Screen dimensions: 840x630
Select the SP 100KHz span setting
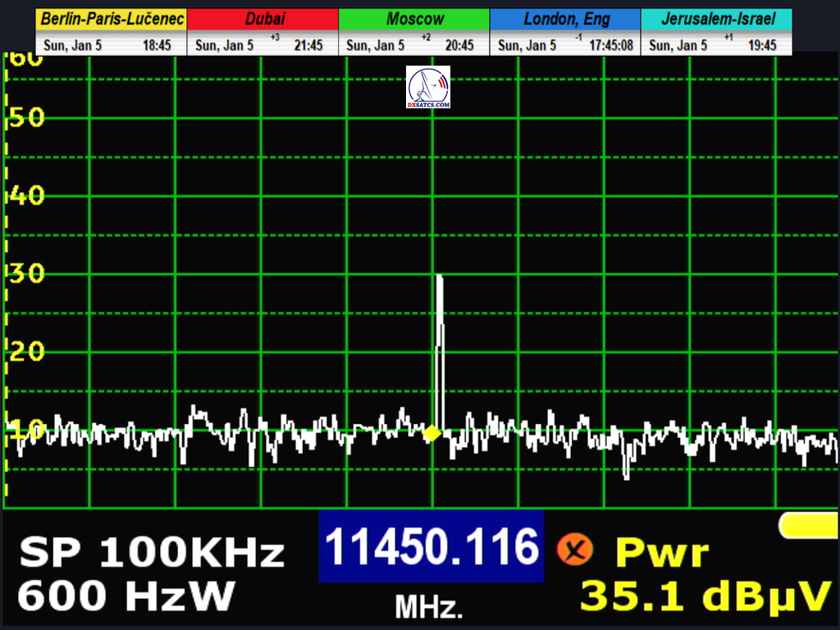(x=152, y=554)
